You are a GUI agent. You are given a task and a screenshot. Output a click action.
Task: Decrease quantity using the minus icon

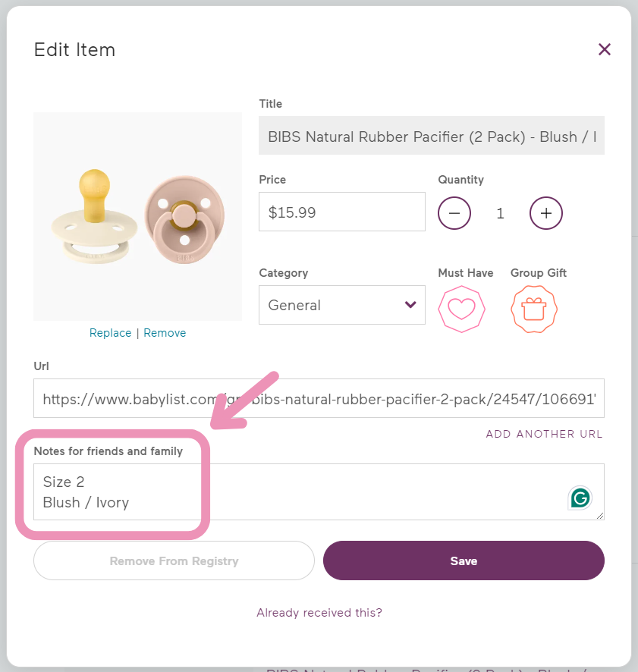coord(454,213)
